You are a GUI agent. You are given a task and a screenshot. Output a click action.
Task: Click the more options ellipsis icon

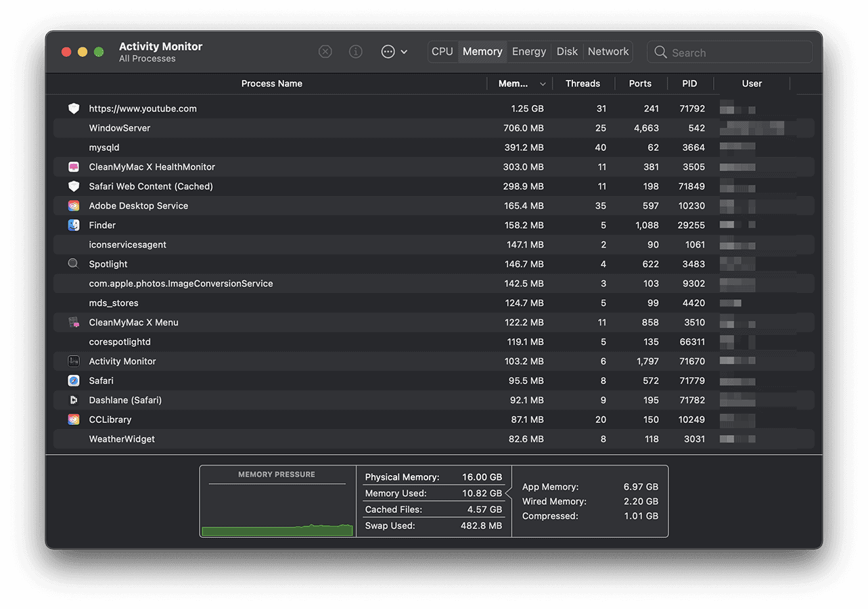(x=388, y=51)
